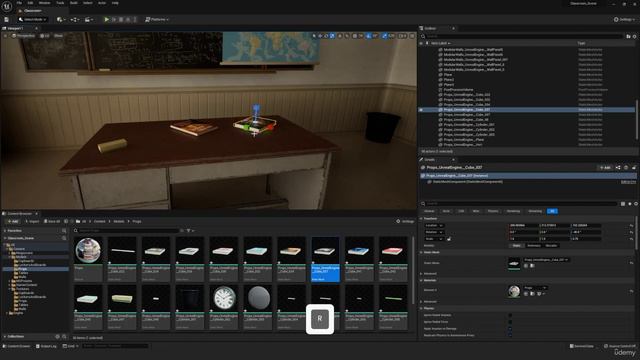Viewport: 640px width, 360px height.
Task: Click the Add component button in Details
Action: 605,167
